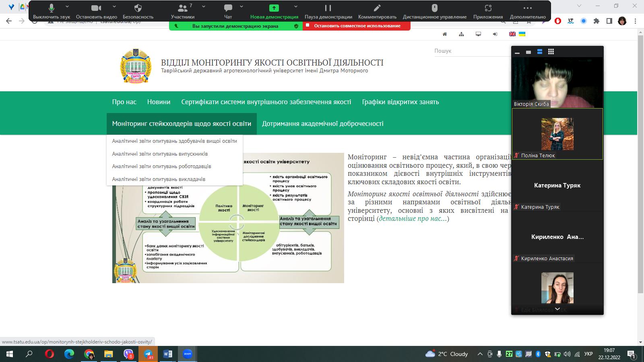Open Zoom security options (Безопасность)

coord(138,11)
